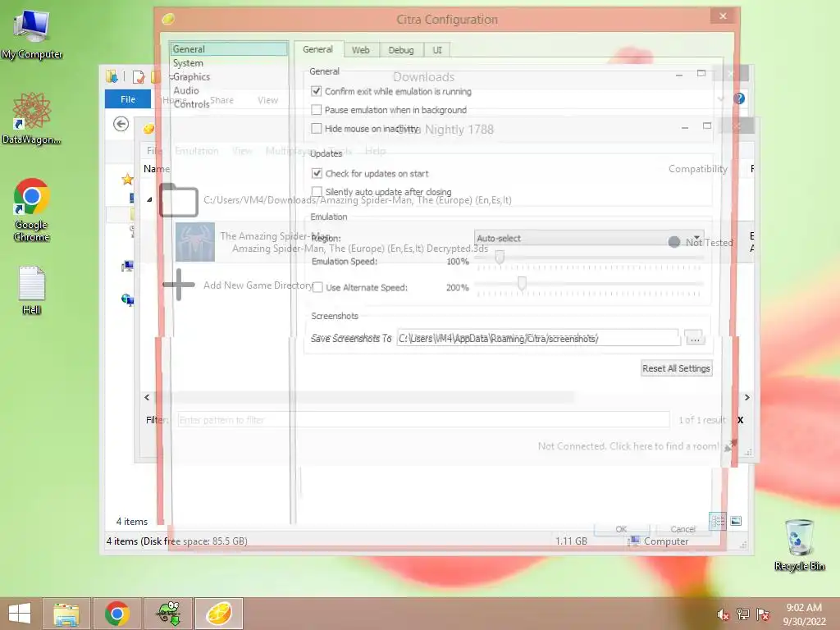Click the plus icon to add game directory
The height and width of the screenshot is (630, 840).
click(x=179, y=285)
